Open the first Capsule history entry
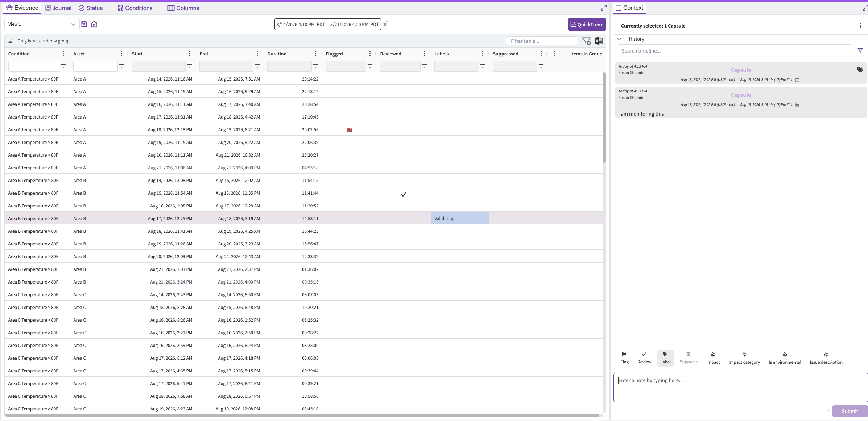 point(740,73)
